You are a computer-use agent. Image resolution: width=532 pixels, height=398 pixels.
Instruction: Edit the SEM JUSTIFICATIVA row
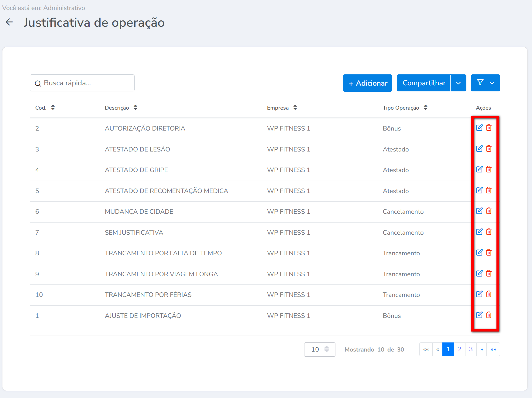(x=479, y=232)
